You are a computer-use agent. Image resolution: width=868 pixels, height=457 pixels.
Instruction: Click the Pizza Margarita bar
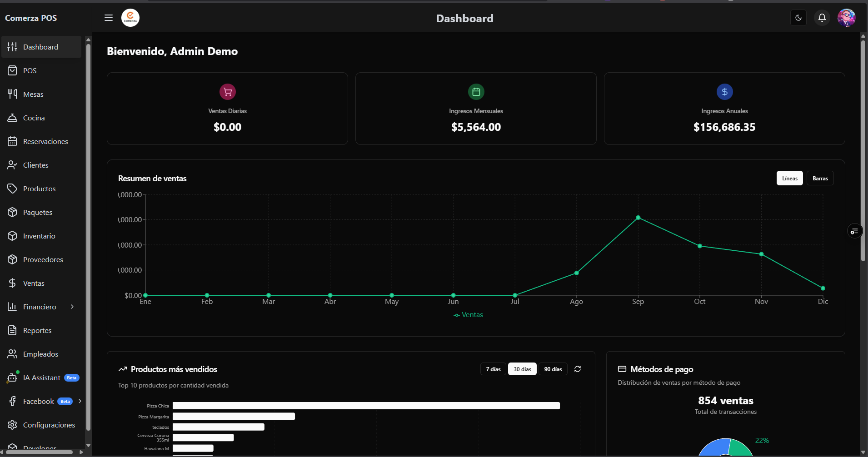click(x=234, y=416)
